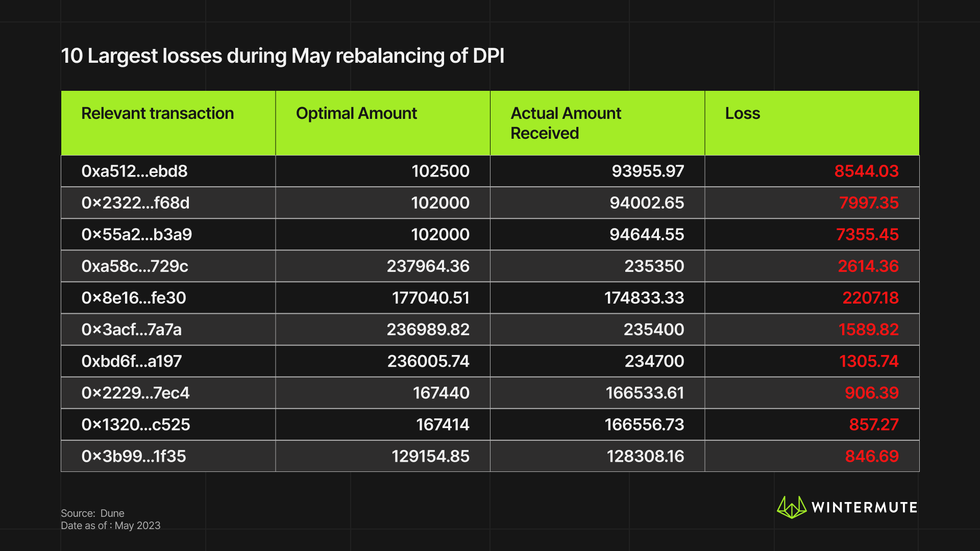Click transaction 0×2322...f68d

pyautogui.click(x=135, y=203)
